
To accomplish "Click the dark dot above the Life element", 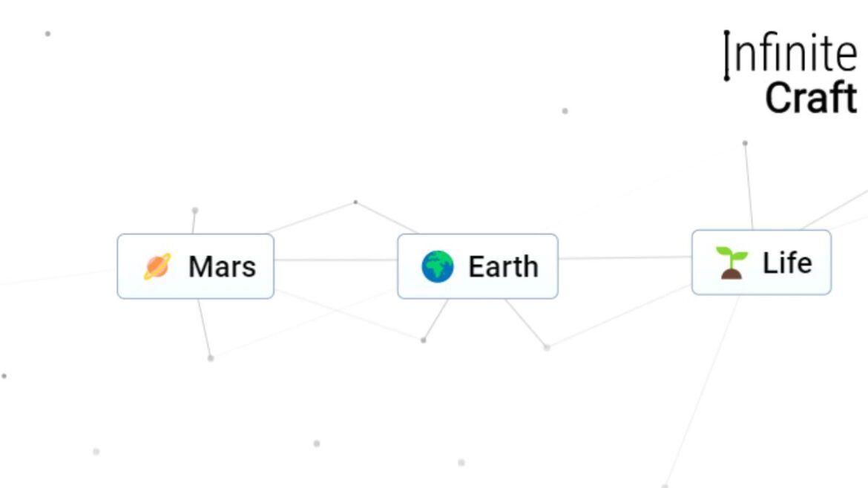I will (745, 143).
